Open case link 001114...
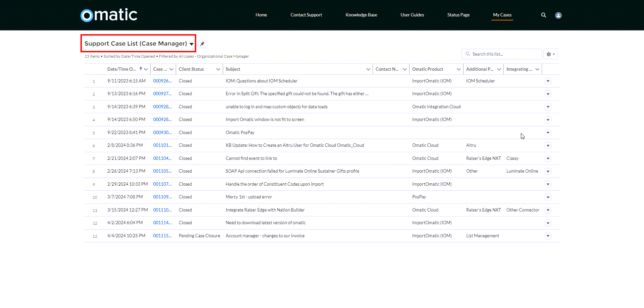 162,223
